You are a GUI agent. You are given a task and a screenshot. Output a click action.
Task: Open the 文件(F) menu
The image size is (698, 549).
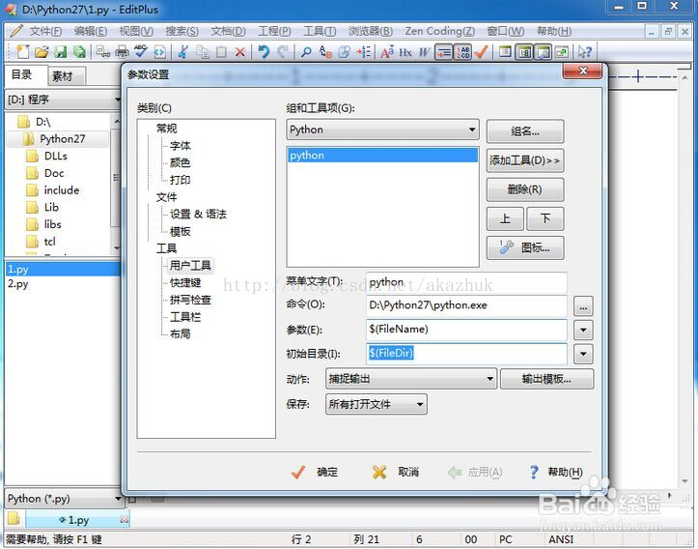tap(45, 31)
